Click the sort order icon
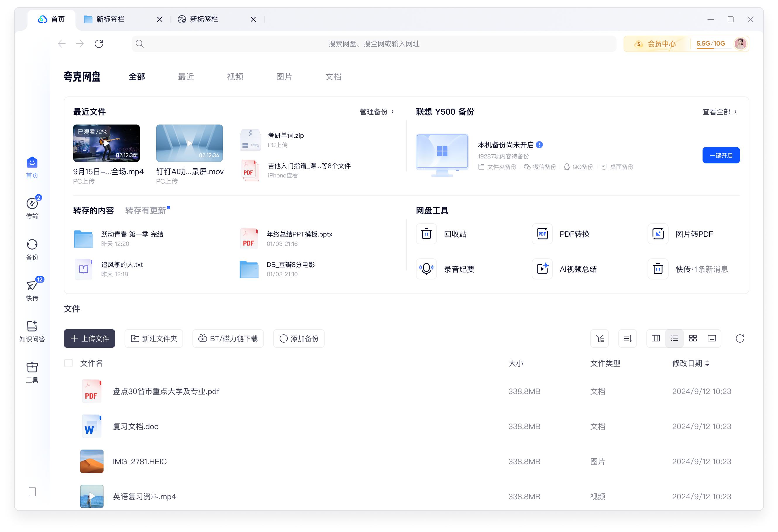Screen dimensions: 778x532 pyautogui.click(x=628, y=338)
